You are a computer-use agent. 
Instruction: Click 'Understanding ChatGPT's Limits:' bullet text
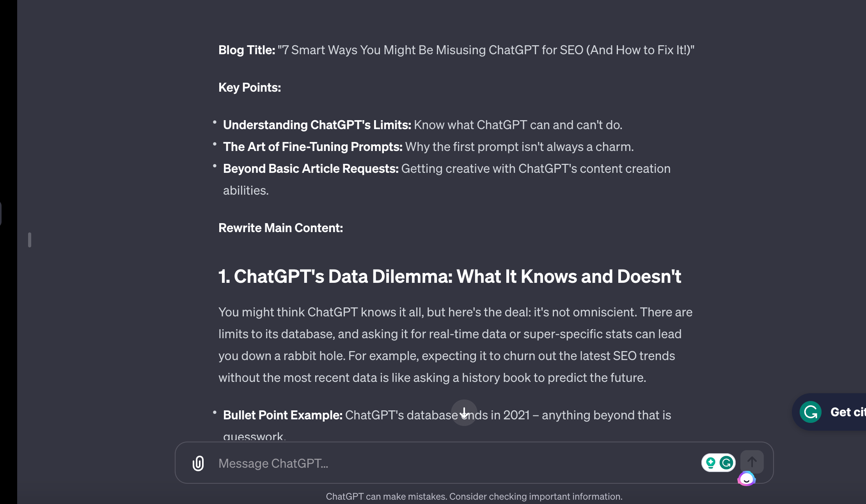click(x=317, y=125)
